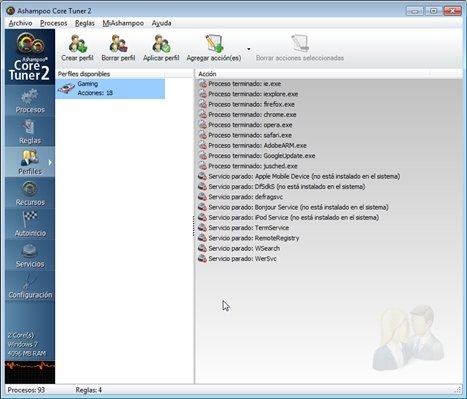The width and height of the screenshot is (467, 399).
Task: Click the service icon beside WSearch
Action: 202,249
